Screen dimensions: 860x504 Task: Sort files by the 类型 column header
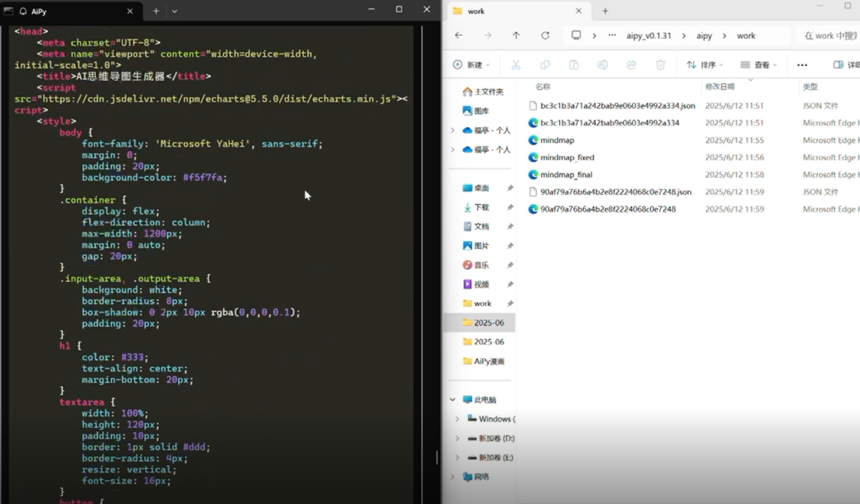[810, 87]
